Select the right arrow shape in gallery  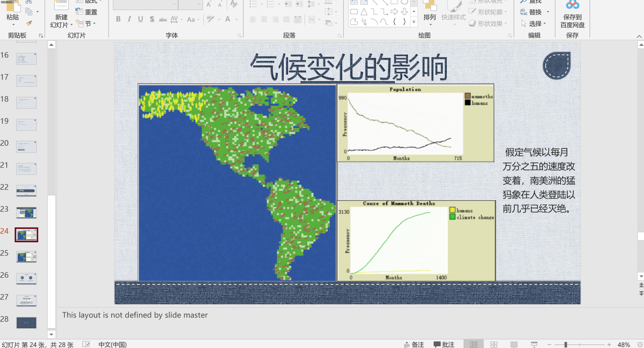coord(394,12)
